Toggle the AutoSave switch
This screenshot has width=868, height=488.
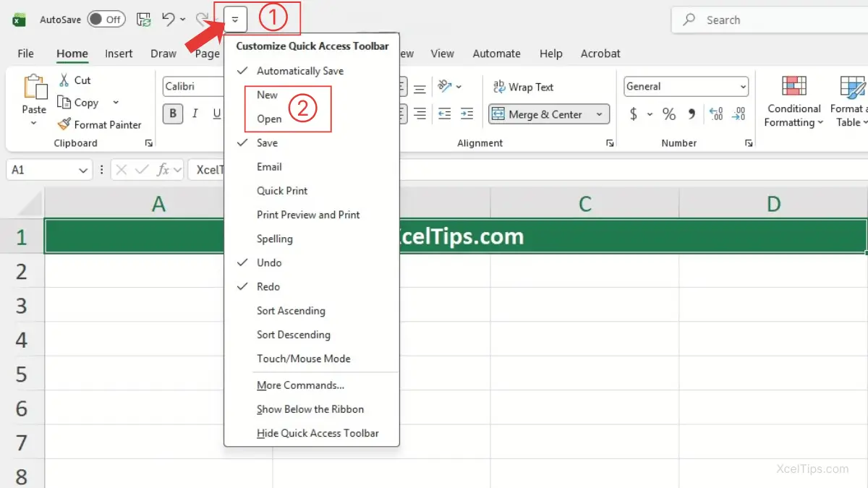pyautogui.click(x=106, y=20)
